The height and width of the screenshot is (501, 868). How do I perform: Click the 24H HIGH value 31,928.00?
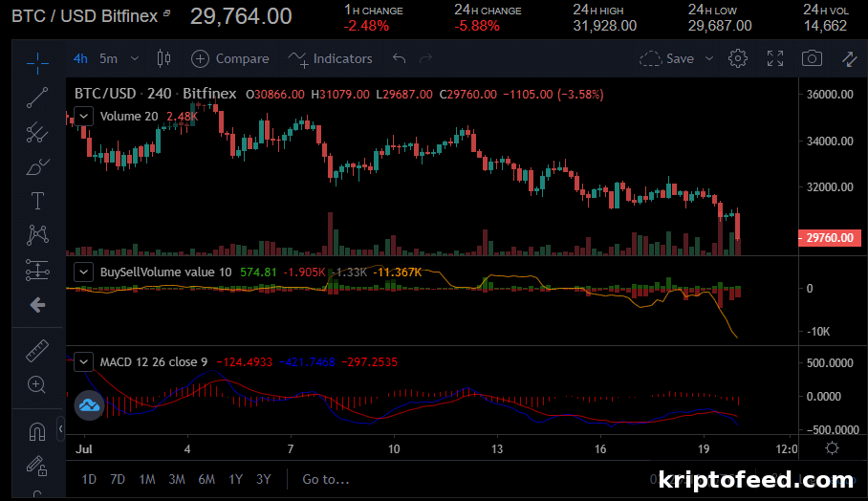pos(604,26)
